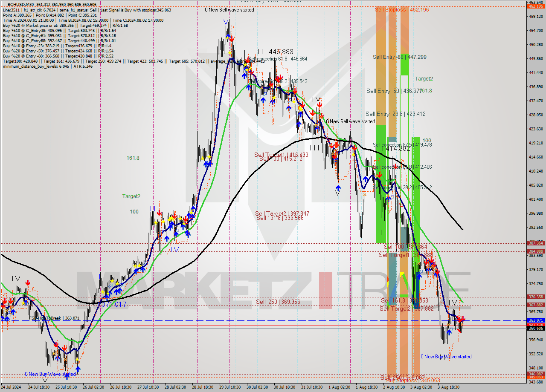Select the '25 Jul 10:30' time label
The width and height of the screenshot is (546, 392).
click(x=66, y=387)
